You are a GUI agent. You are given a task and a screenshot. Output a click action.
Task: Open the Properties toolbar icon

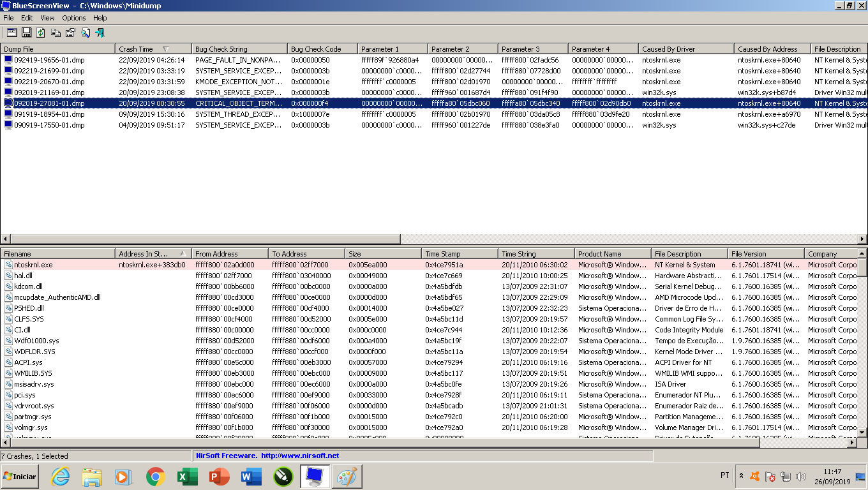[x=70, y=33]
